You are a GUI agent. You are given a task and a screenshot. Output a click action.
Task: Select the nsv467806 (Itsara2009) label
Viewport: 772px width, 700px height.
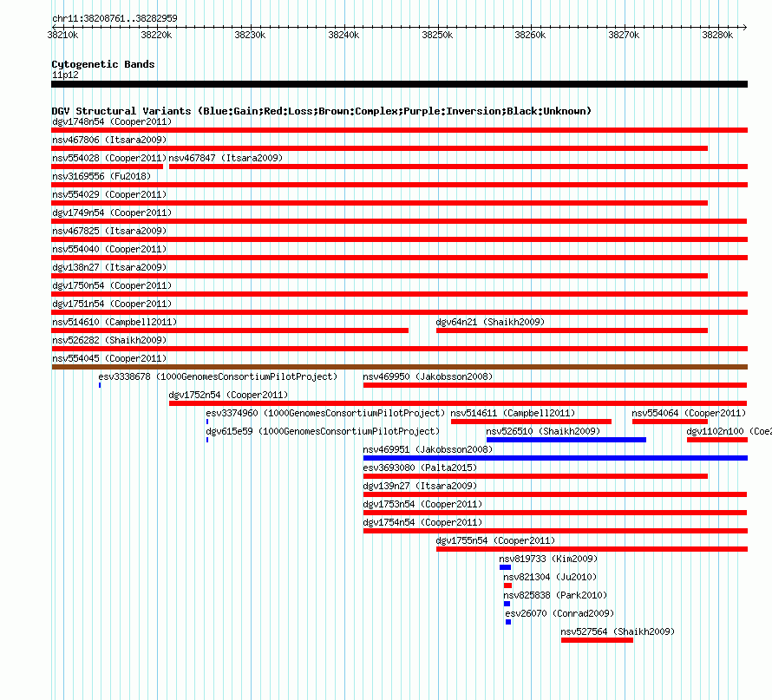click(109, 140)
